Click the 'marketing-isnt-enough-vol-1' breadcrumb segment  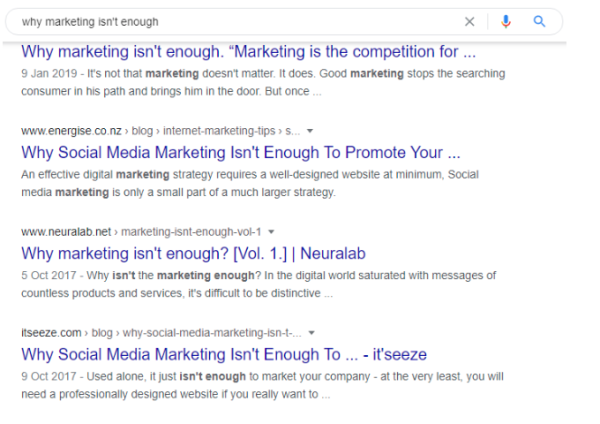pos(191,232)
